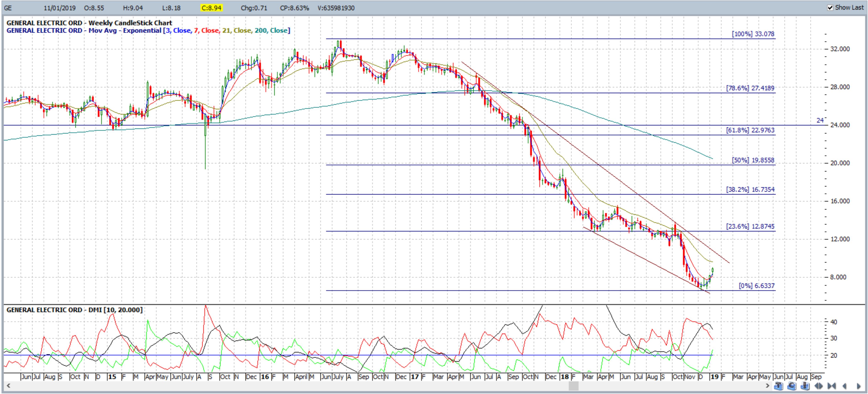The height and width of the screenshot is (394, 868).
Task: Click the Mov Avg Exponential legend line
Action: tap(148, 31)
